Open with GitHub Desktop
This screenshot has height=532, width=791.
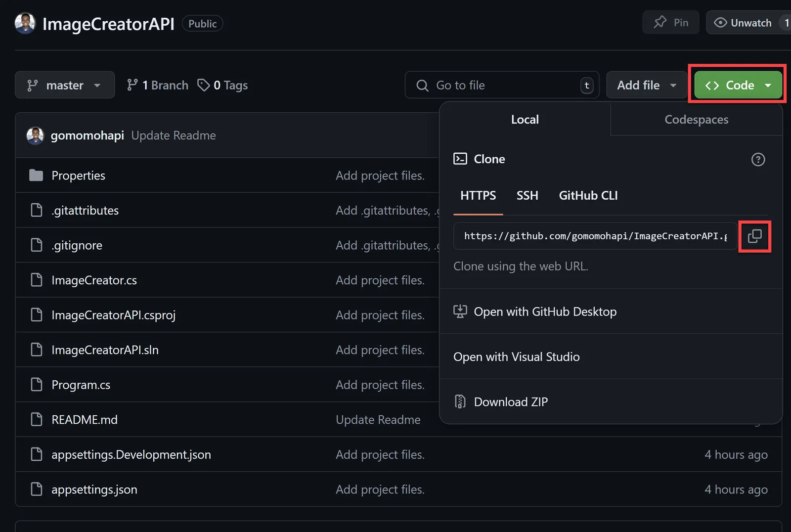tap(611, 311)
